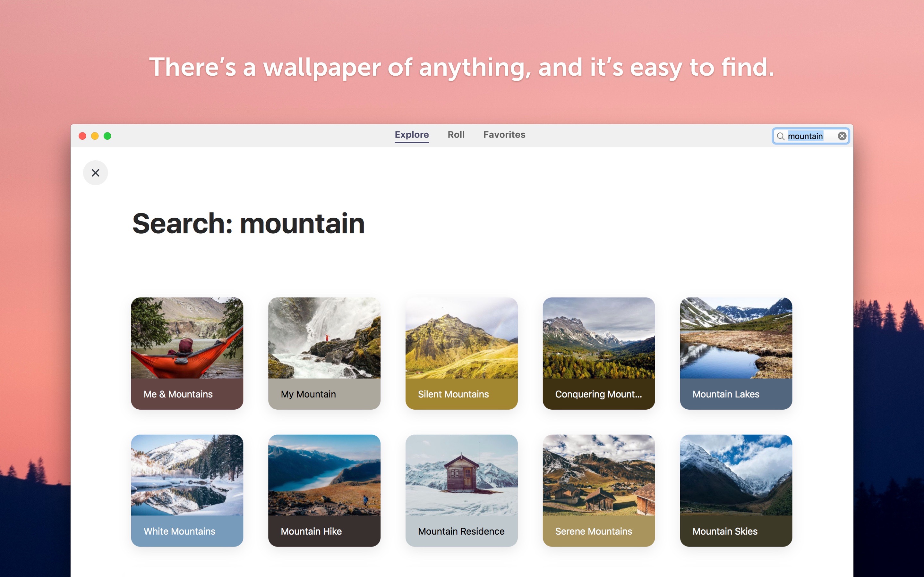This screenshot has height=577, width=924.
Task: Click the search field magnifier icon
Action: click(781, 136)
